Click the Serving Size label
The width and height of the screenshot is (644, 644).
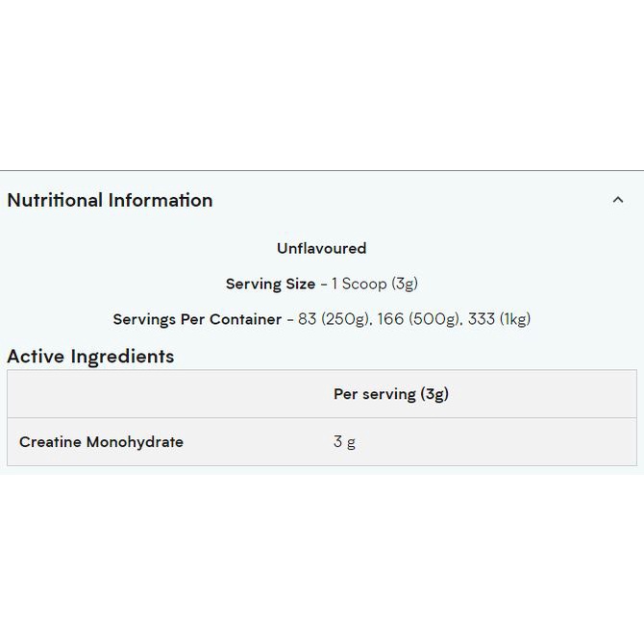click(x=270, y=284)
